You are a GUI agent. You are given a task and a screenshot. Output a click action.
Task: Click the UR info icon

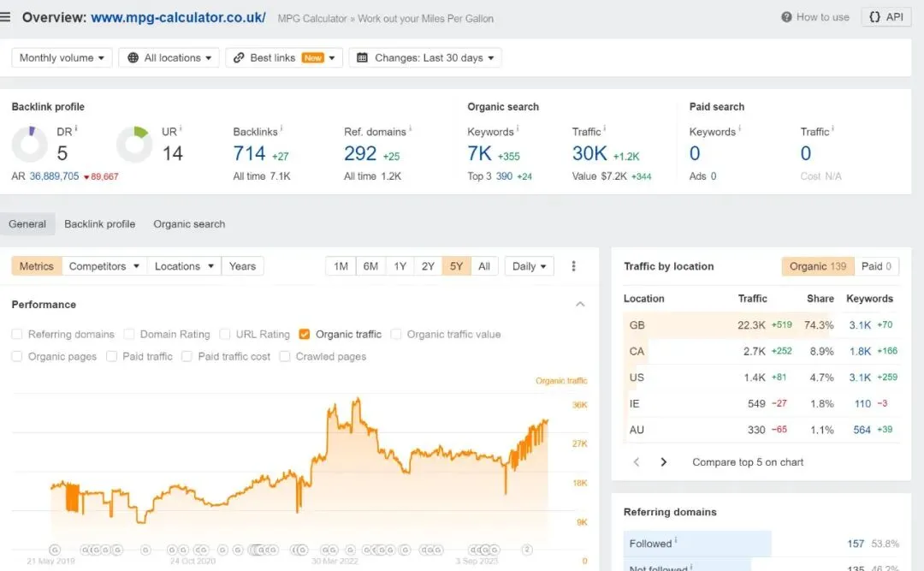[181, 128]
